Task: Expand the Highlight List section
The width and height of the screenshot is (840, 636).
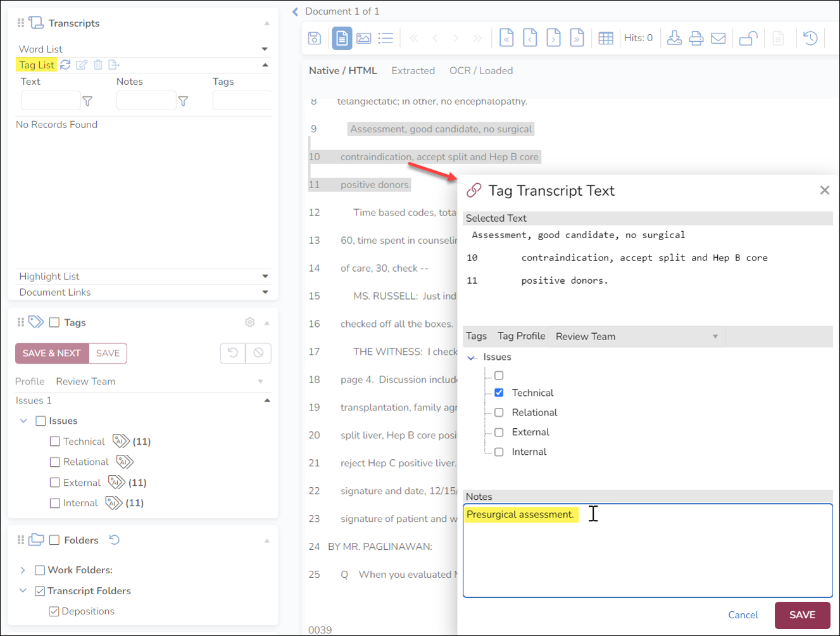Action: point(265,276)
